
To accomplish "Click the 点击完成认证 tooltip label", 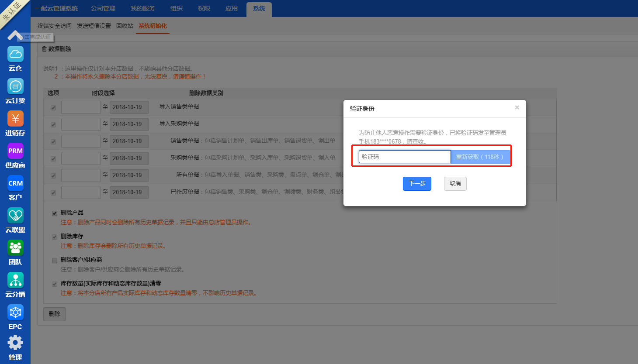I will (x=36, y=37).
